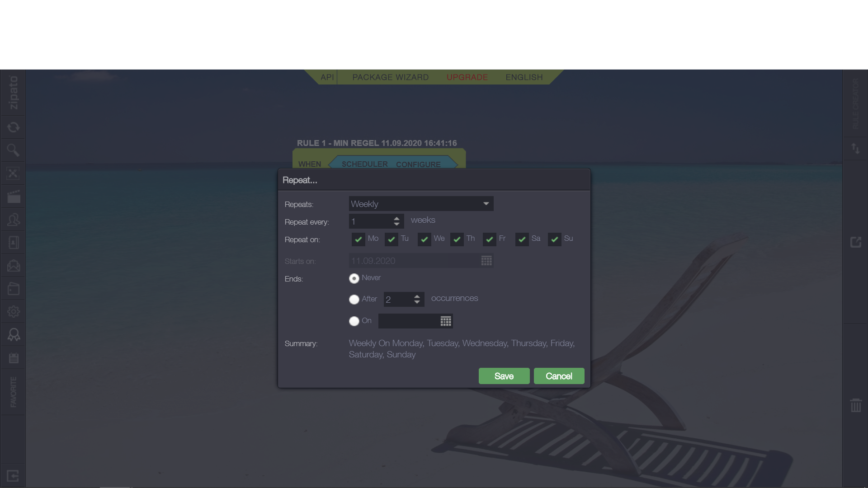Uncheck the Saturday checkbox
The image size is (868, 488).
[x=522, y=239]
